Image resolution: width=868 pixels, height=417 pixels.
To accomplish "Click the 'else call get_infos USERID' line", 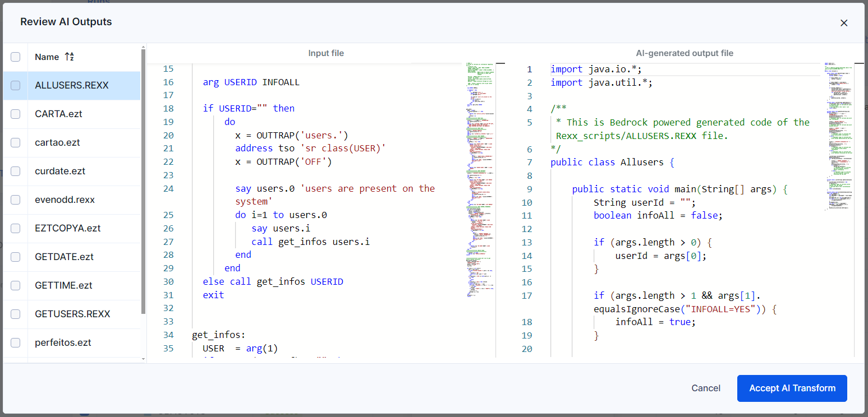I will pos(273,281).
